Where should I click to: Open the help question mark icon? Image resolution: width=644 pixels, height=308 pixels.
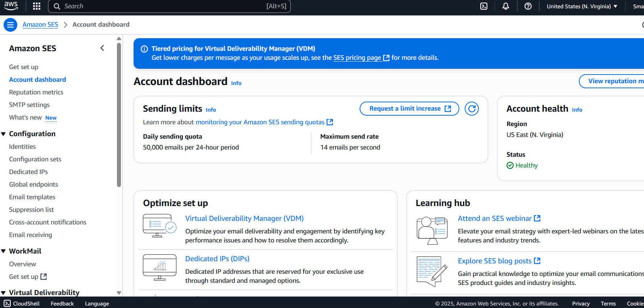(528, 6)
